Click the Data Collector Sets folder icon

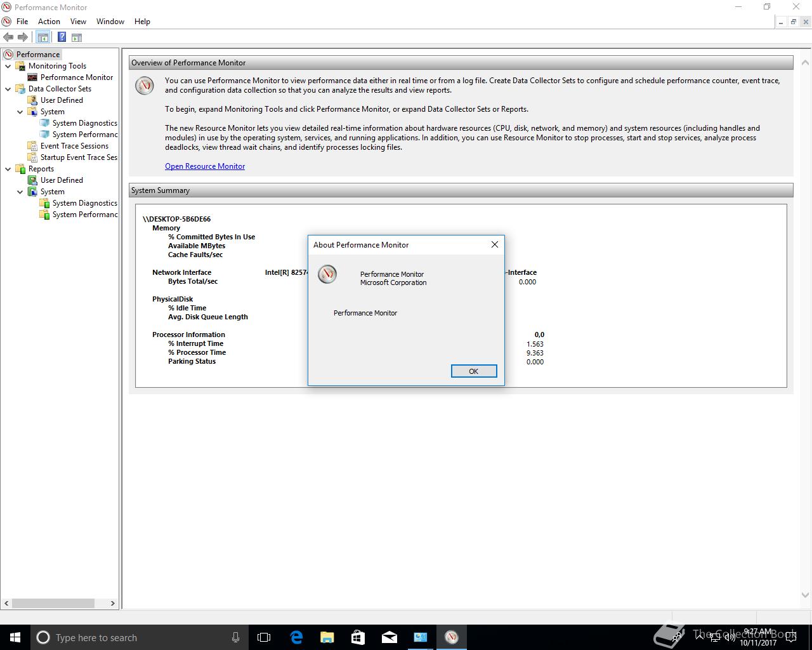(x=20, y=89)
